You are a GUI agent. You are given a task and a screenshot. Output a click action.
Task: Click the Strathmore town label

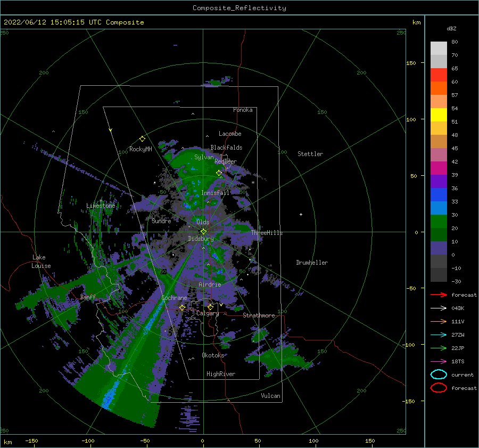tap(259, 315)
